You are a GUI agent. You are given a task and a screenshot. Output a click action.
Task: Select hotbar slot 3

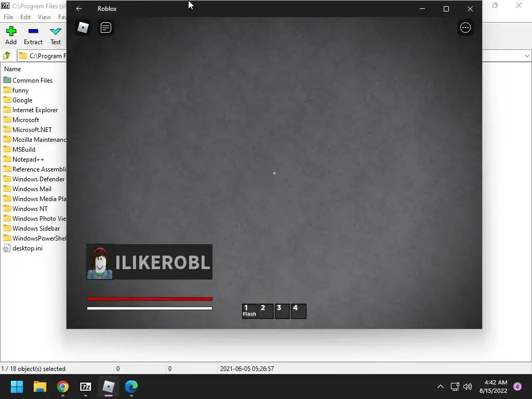point(282,311)
